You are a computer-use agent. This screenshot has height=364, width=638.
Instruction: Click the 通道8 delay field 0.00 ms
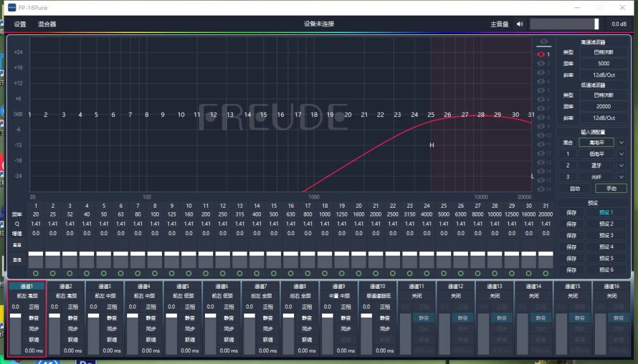coord(307,350)
